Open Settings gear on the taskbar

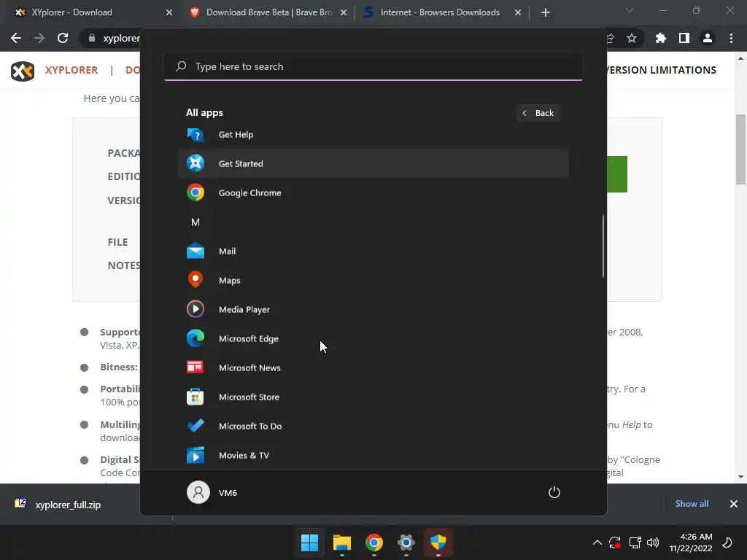(x=406, y=542)
